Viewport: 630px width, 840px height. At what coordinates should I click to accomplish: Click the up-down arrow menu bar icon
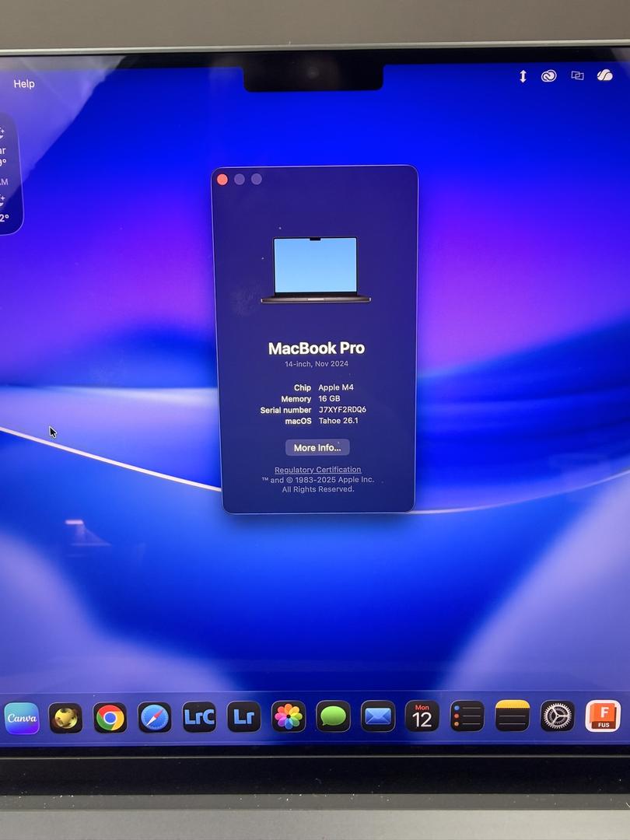(x=523, y=76)
